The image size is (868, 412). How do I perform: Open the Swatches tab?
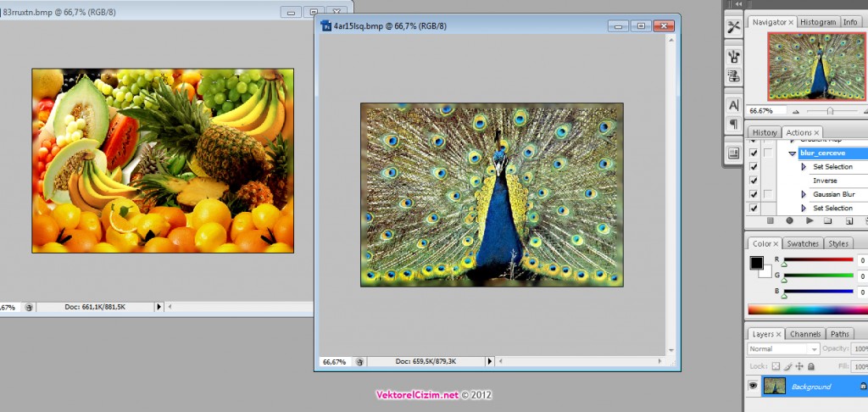tap(803, 244)
